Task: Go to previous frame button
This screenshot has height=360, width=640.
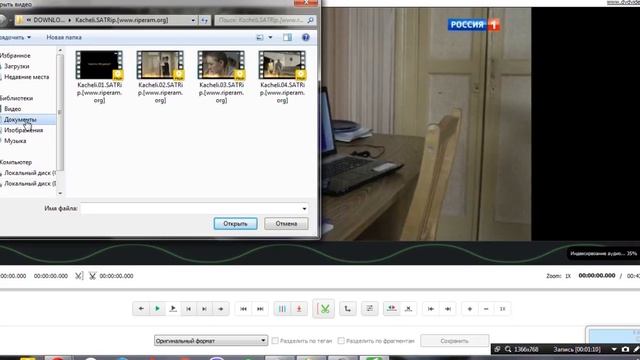Action: click(189, 309)
